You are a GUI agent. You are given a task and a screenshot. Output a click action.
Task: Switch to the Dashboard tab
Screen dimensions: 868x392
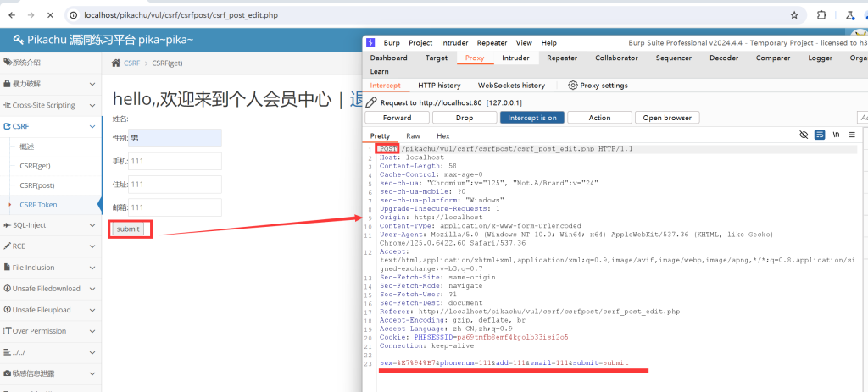388,58
